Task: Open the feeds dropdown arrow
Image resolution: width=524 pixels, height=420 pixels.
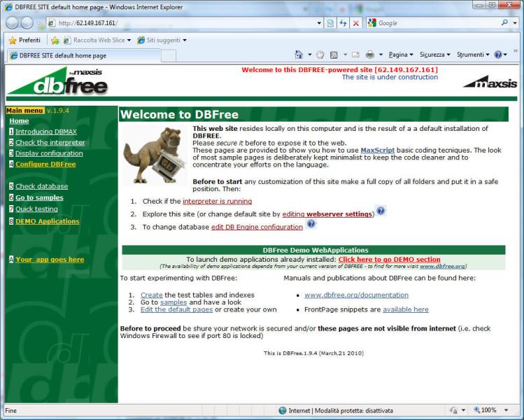Action: (345, 55)
